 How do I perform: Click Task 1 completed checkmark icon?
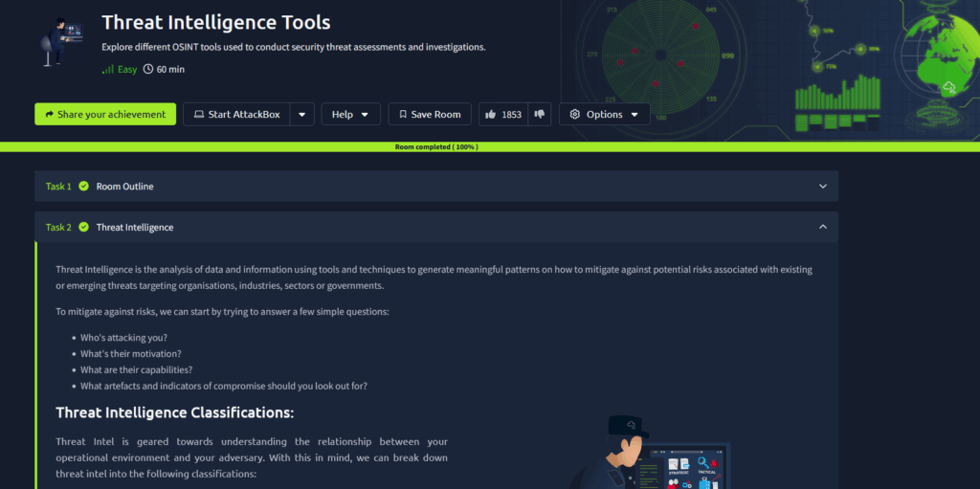coord(84,187)
